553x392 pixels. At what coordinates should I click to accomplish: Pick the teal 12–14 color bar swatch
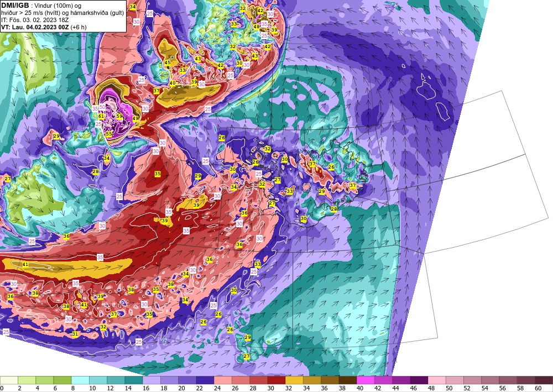point(116,380)
